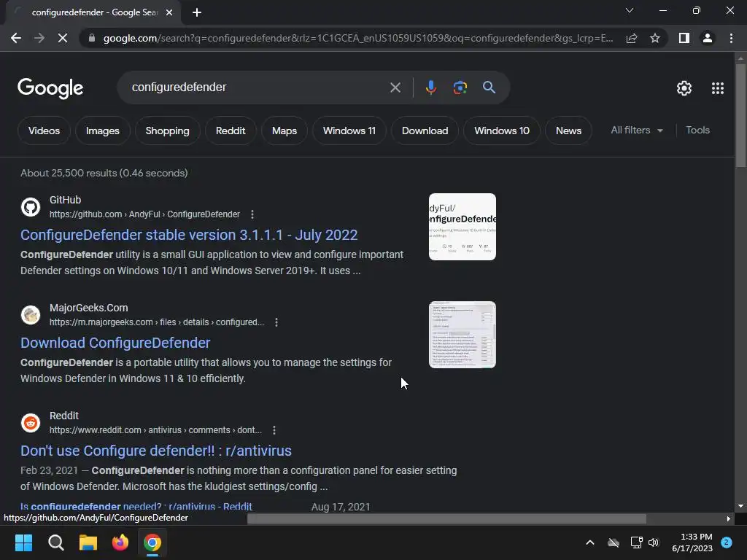Start voice search with microphone

click(430, 87)
